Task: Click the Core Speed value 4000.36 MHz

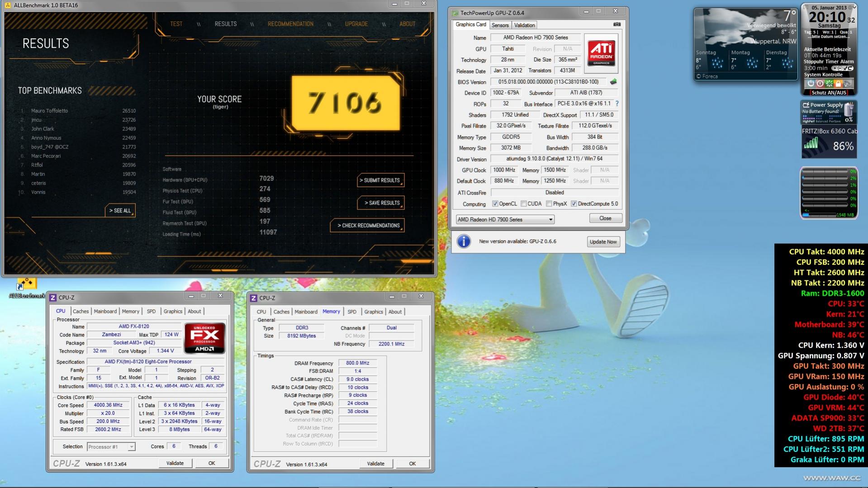Action: (x=108, y=405)
